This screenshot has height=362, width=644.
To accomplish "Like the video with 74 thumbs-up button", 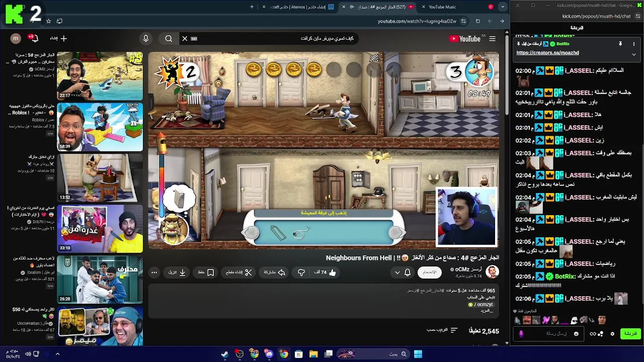I will (x=326, y=272).
